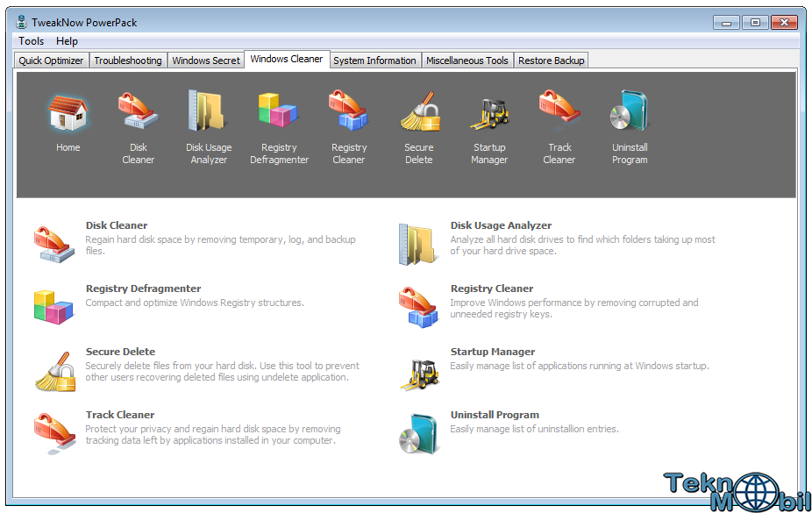Viewport: 812px width, 513px height.
Task: Open the Restore Backup tab
Action: 551,61
